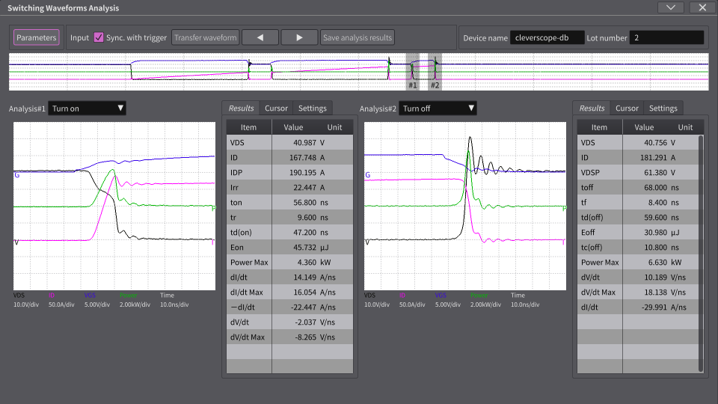Open the Analysis#1 Turn on dropdown
This screenshot has height=404, width=718.
point(88,108)
